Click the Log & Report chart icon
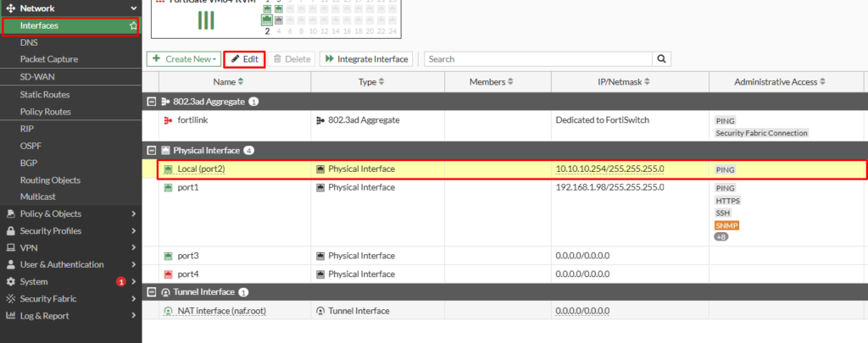Screen dimensions: 868x343 pos(10,316)
